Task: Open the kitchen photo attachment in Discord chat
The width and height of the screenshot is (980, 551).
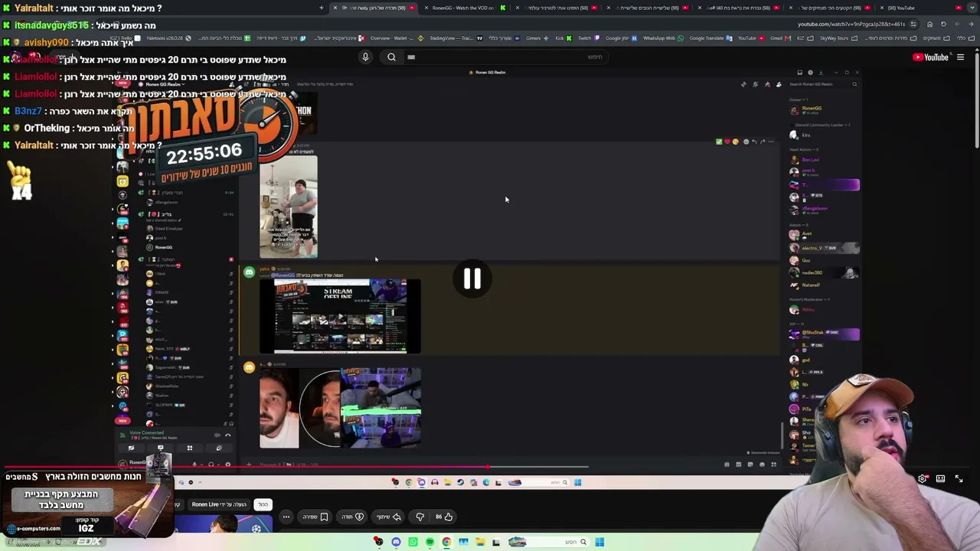Action: pyautogui.click(x=288, y=207)
